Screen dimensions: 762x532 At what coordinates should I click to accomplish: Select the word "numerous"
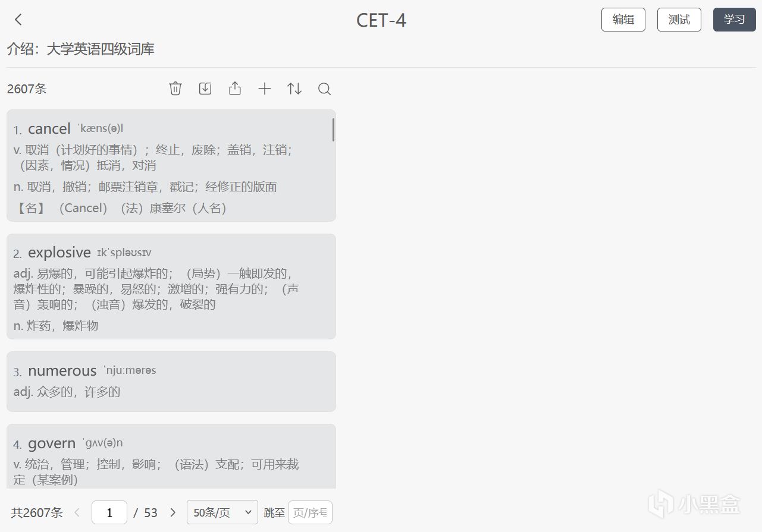coord(62,371)
